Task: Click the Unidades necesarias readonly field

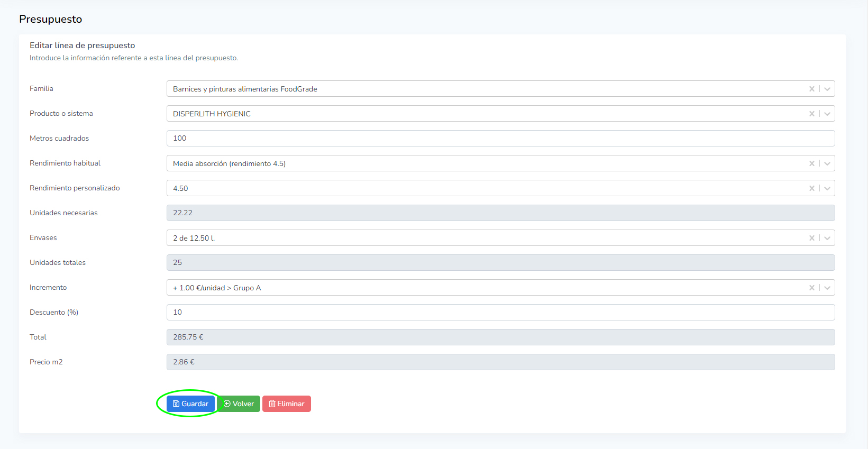Action: pos(500,213)
